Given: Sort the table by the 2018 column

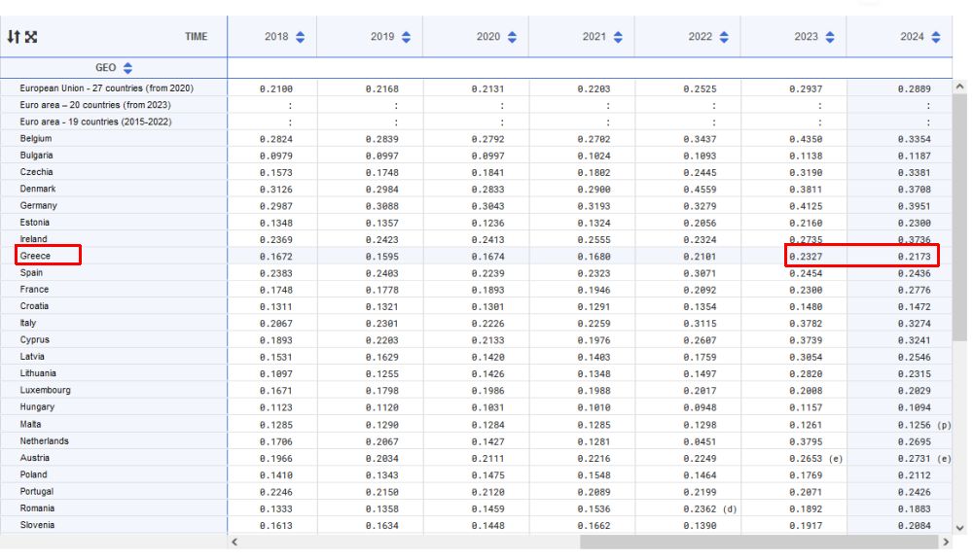Looking at the screenshot, I should pyautogui.click(x=301, y=37).
